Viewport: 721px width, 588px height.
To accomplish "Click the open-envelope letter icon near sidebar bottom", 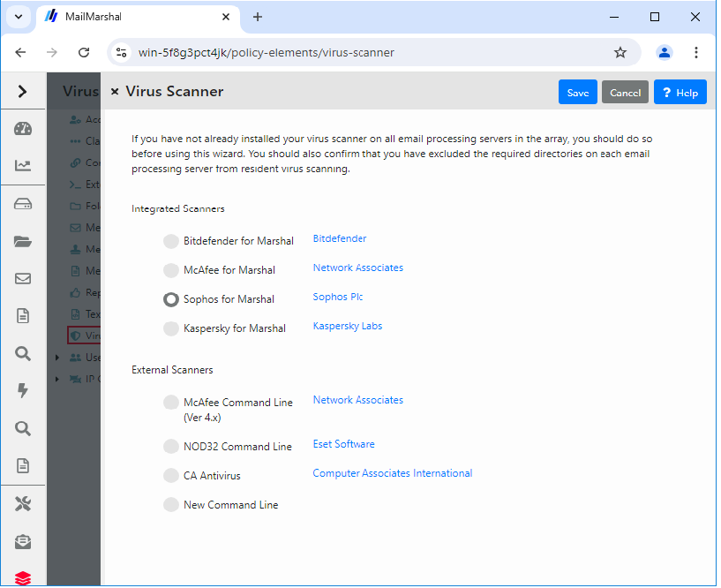I will pos(23,542).
